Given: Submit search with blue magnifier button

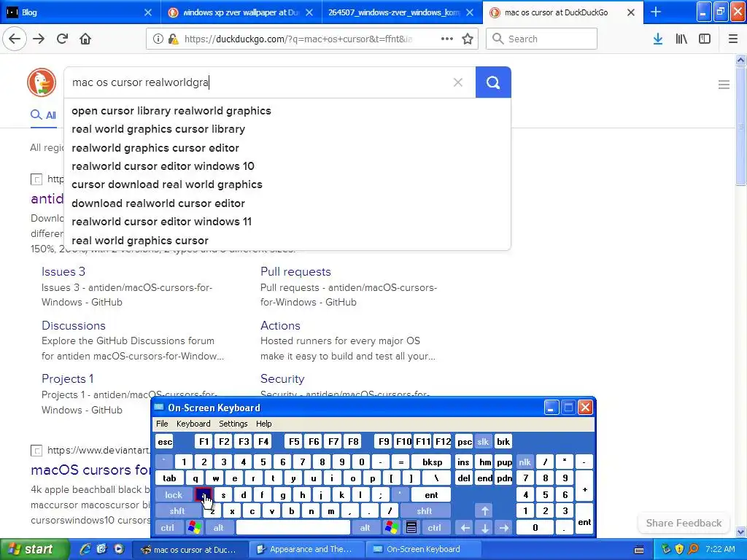Looking at the screenshot, I should (493, 82).
